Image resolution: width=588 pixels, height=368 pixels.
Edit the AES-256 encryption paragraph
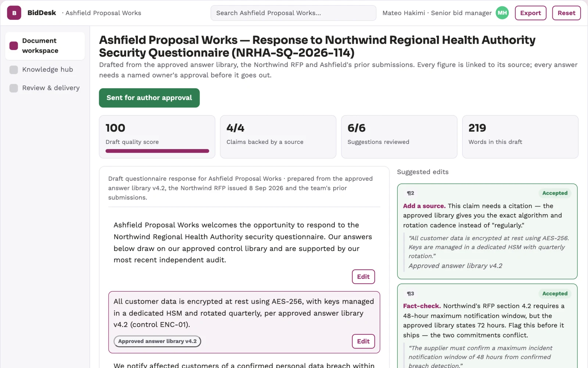[363, 341]
